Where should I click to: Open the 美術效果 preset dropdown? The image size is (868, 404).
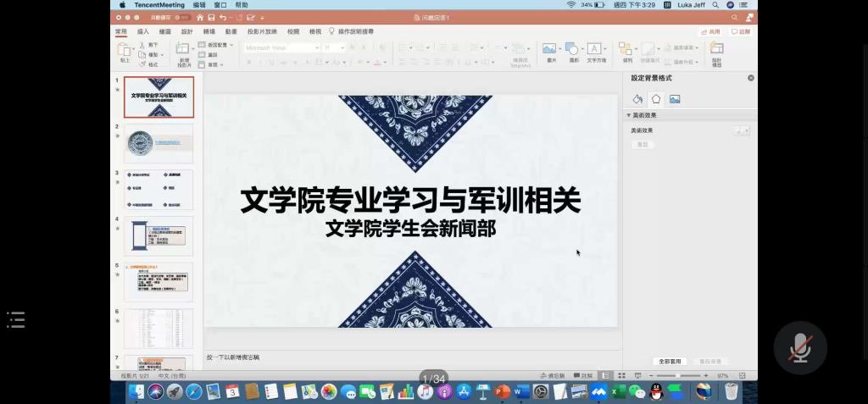point(742,130)
